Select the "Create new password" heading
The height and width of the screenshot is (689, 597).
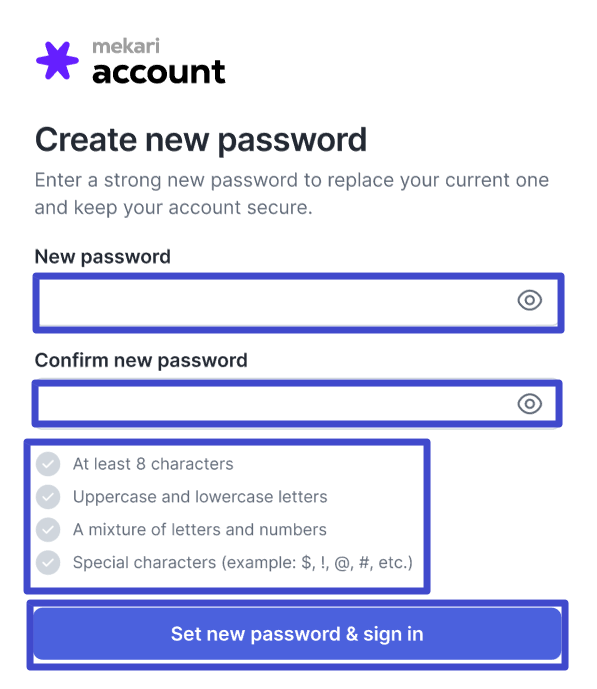pos(201,140)
